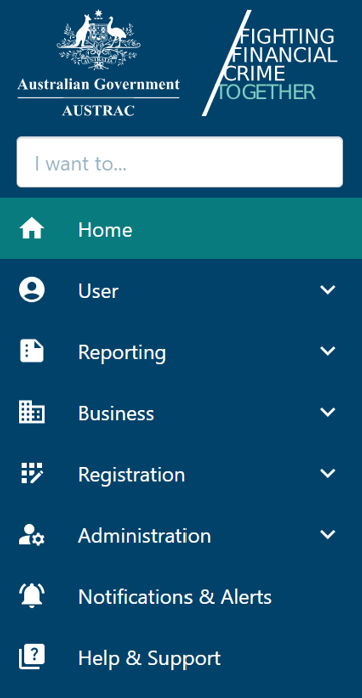The height and width of the screenshot is (698, 362).
Task: Open Help & Support link
Action: point(149,659)
